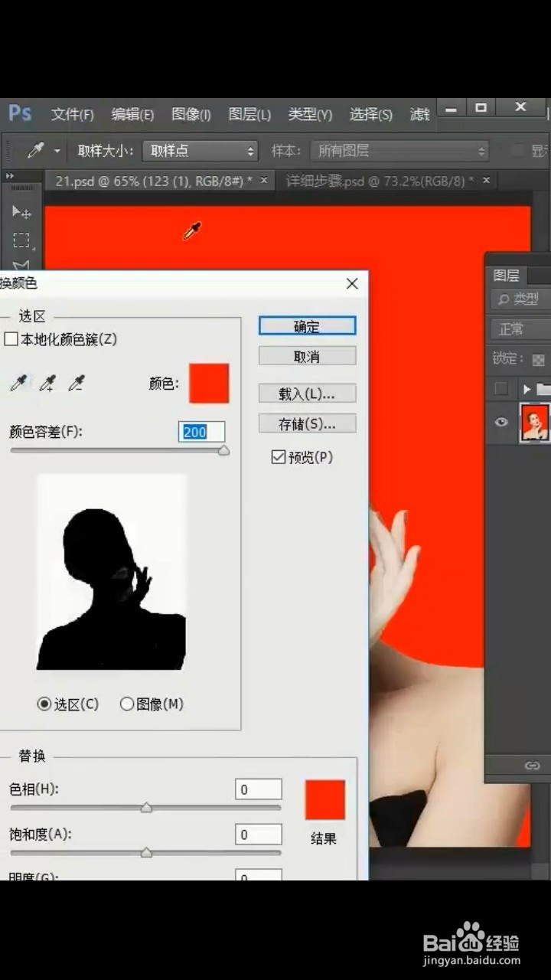Select the red portrait layer thumbnail
This screenshot has height=980, width=551.
(535, 422)
